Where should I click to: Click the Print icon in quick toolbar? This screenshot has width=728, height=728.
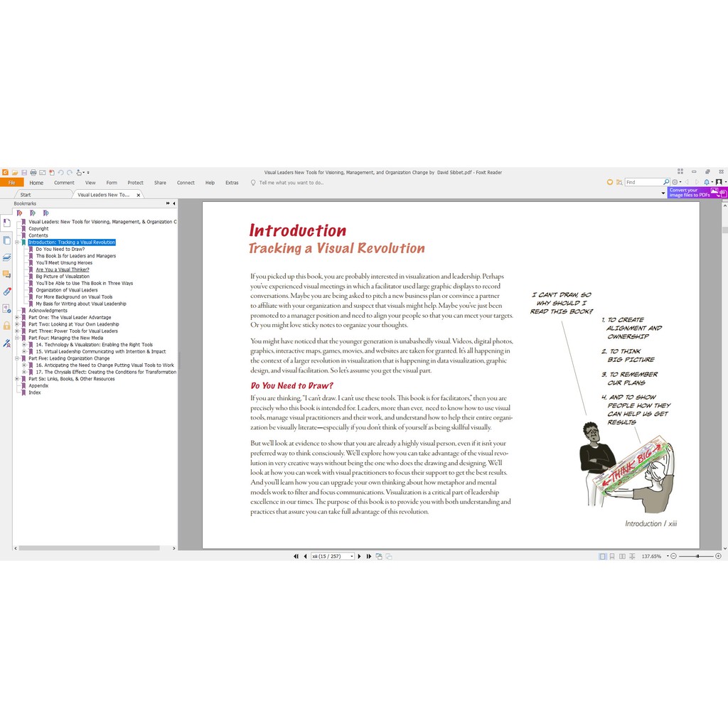coord(33,172)
